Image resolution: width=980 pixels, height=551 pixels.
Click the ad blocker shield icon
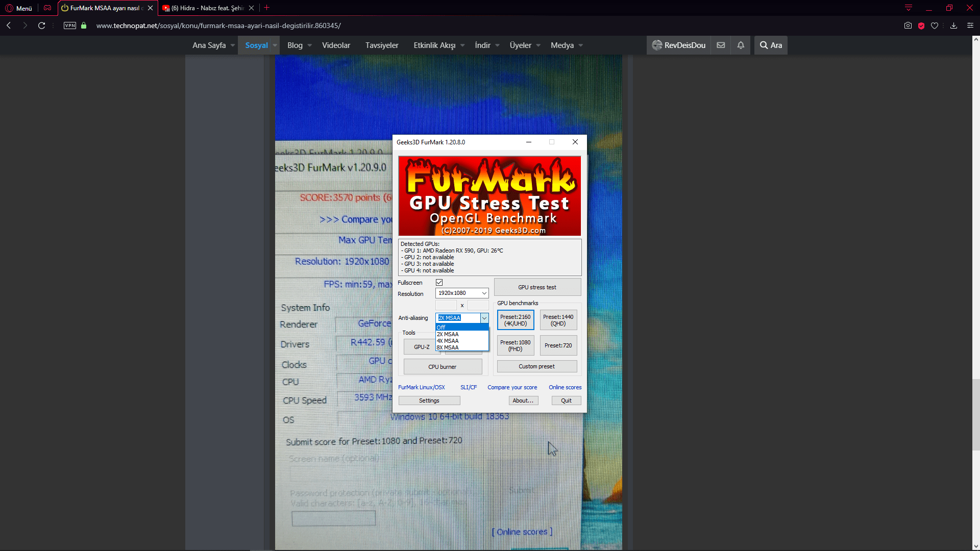[921, 26]
